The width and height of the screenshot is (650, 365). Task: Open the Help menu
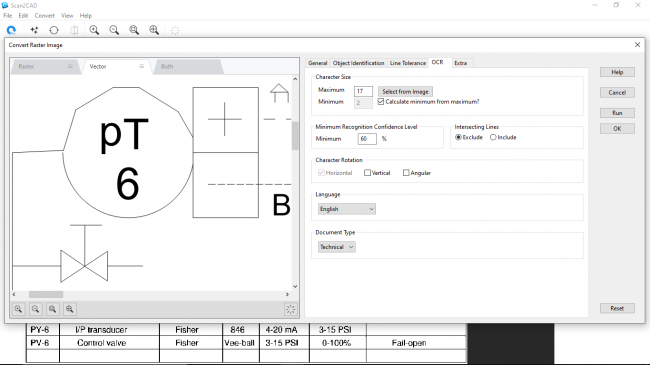(86, 15)
